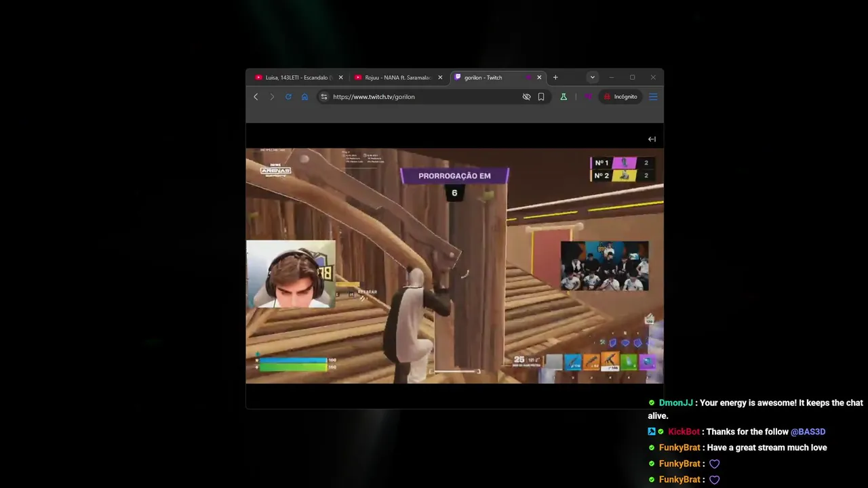This screenshot has height=488, width=868.
Task: Click KickBot username in the chat overlay
Action: click(684, 432)
